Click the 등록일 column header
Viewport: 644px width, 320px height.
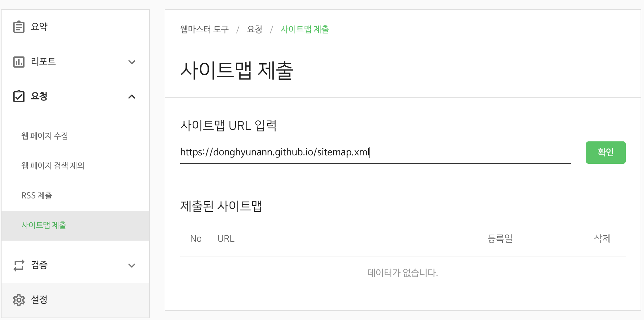coord(500,238)
